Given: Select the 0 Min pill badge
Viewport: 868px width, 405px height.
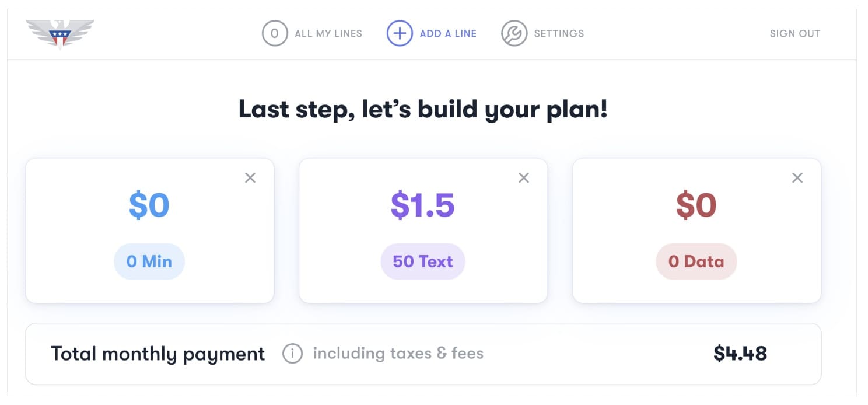Looking at the screenshot, I should (149, 261).
